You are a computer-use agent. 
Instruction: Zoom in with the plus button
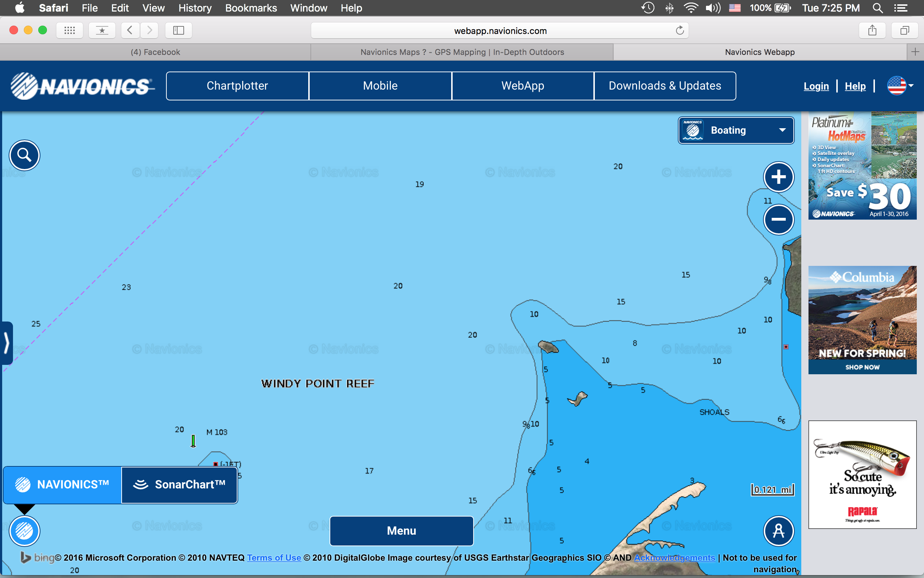point(779,177)
